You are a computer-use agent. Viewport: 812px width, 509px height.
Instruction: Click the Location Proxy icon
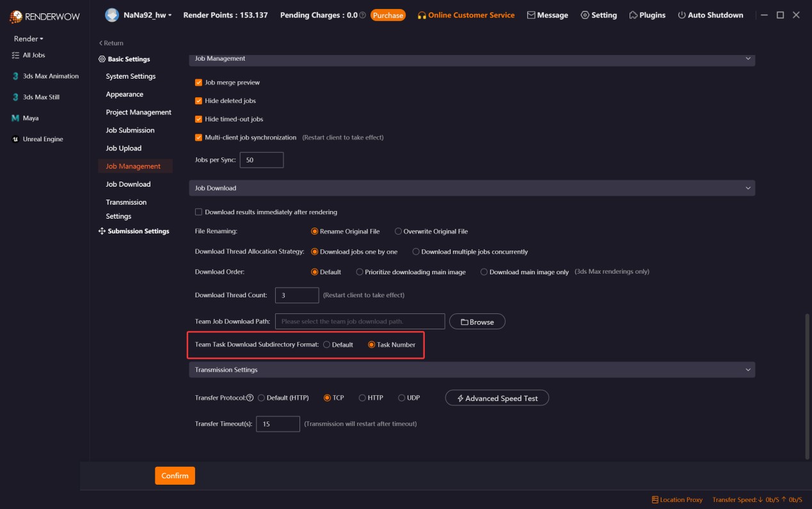655,500
